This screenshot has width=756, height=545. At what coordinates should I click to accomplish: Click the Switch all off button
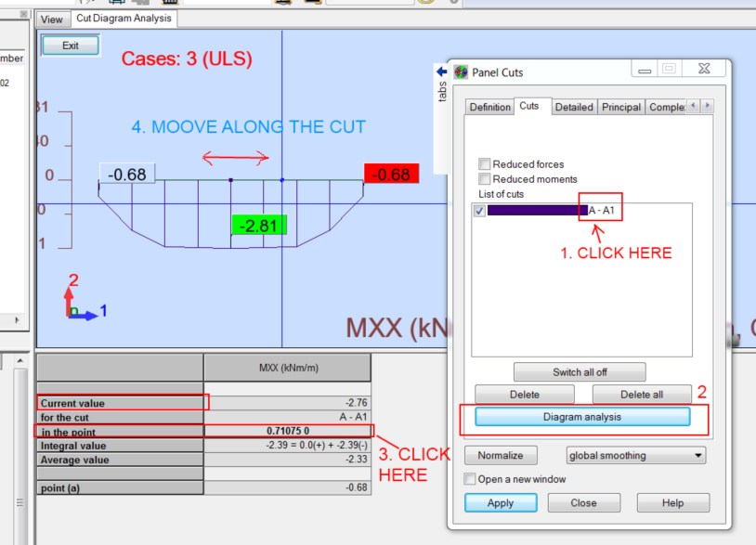[x=580, y=372]
